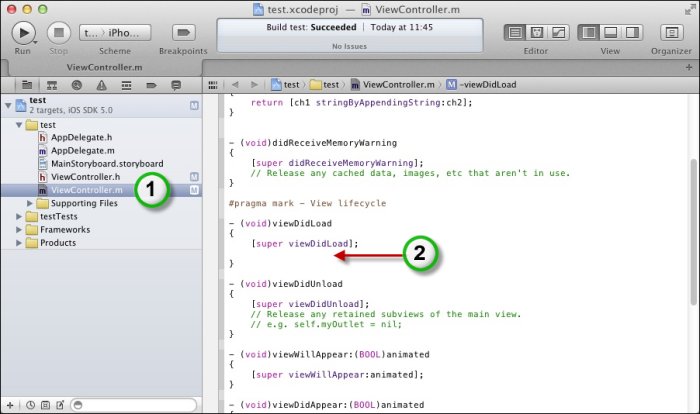Toggle full screen mode
The image size is (700, 414).
(690, 9)
